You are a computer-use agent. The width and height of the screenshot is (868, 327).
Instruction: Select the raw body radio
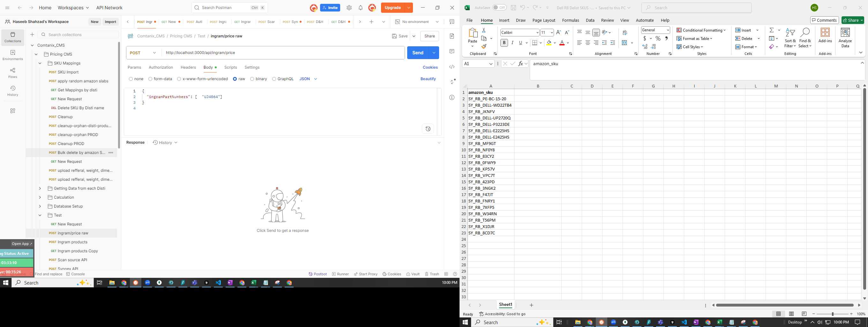pyautogui.click(x=235, y=79)
